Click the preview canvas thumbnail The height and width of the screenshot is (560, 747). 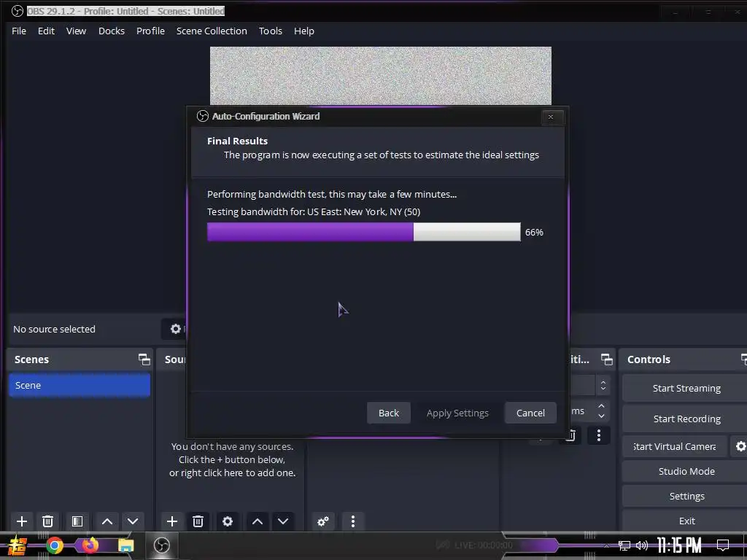381,76
